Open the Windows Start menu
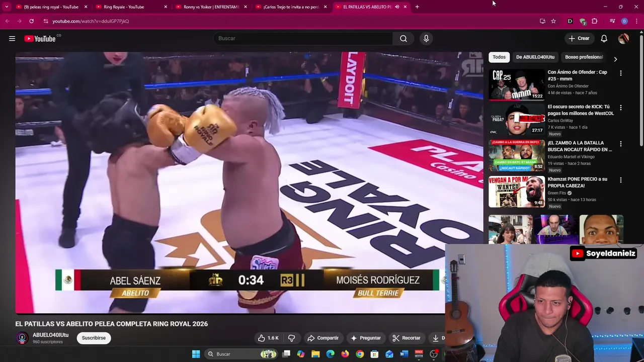 (x=196, y=354)
